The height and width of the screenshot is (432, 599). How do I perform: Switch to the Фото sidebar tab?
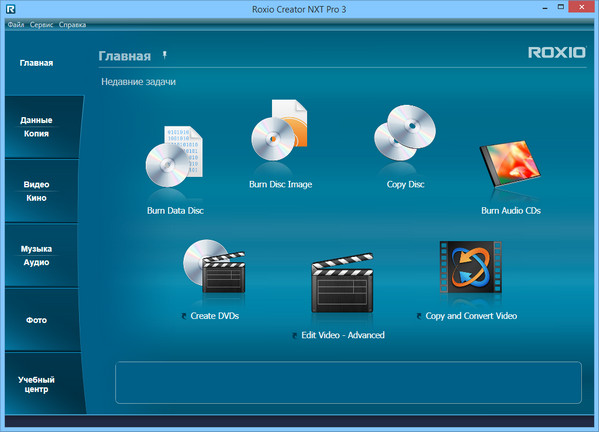coord(42,320)
